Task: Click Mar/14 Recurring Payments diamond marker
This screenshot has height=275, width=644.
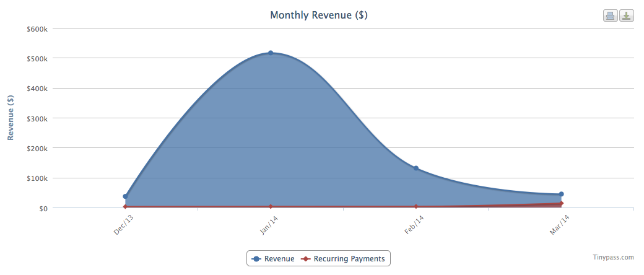Action: tap(561, 203)
